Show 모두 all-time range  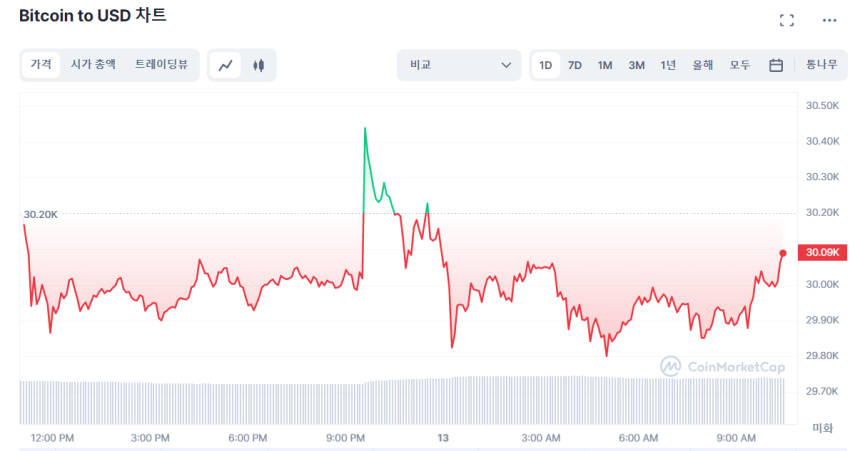[x=740, y=66]
